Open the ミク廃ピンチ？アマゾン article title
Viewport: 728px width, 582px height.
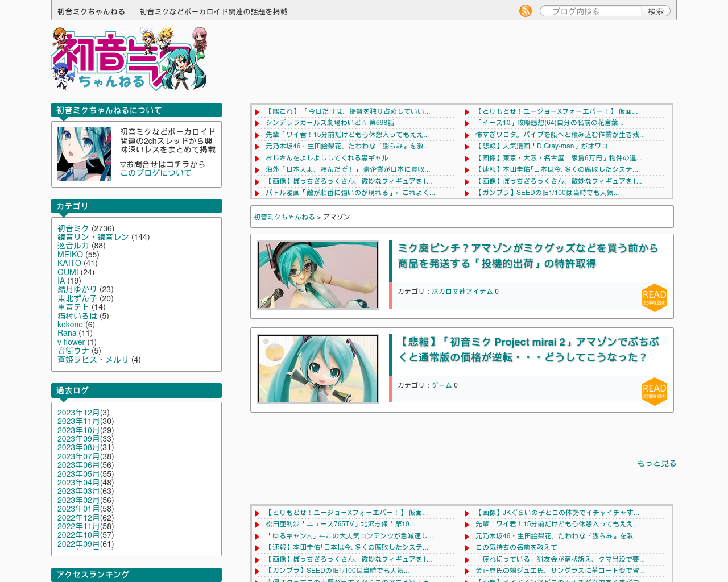(x=528, y=256)
